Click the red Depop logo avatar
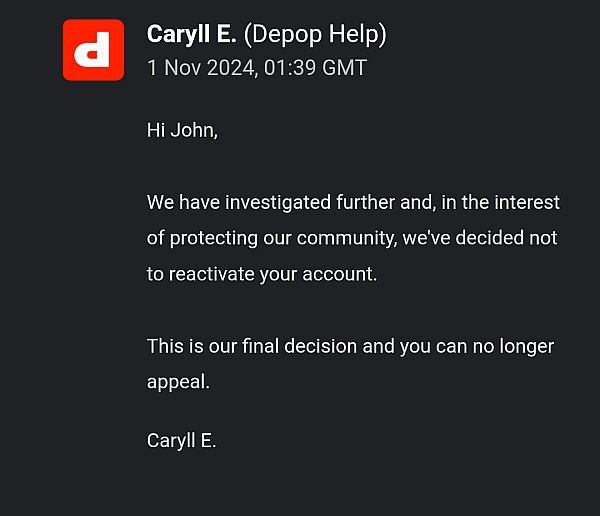600x516 pixels. (x=93, y=50)
